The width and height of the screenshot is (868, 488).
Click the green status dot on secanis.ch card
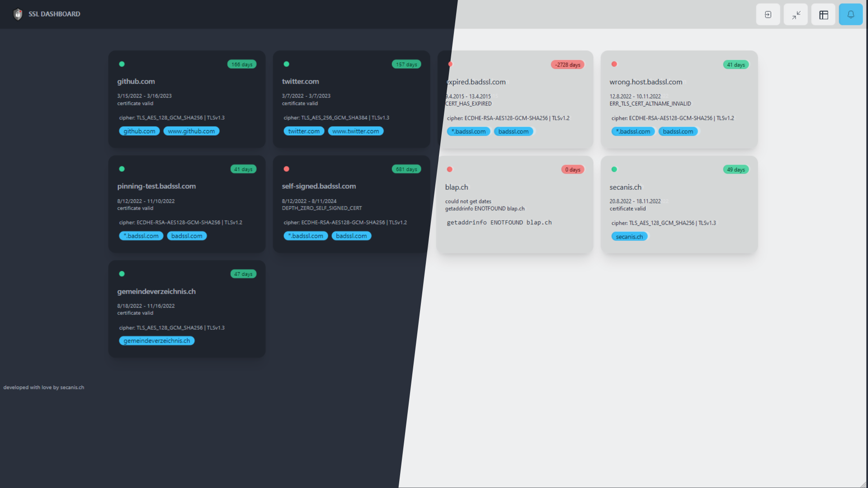click(614, 169)
